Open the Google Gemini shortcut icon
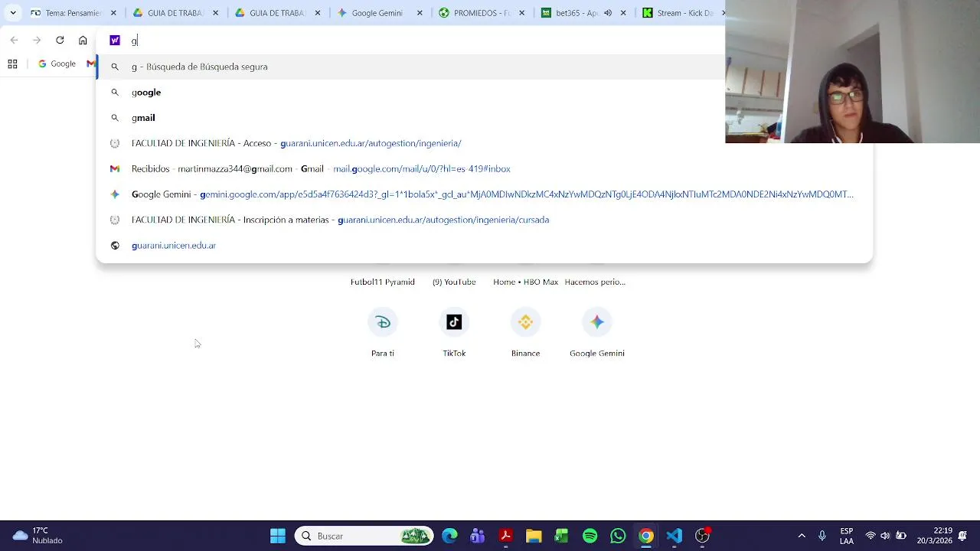The image size is (980, 551). [597, 322]
